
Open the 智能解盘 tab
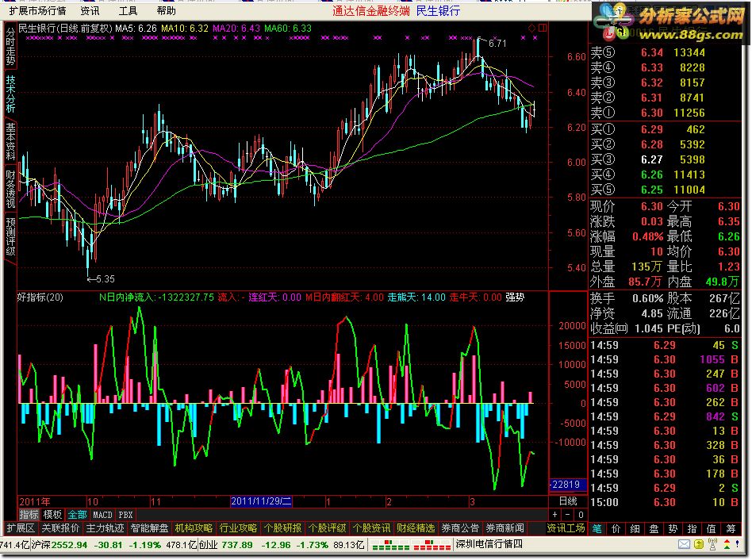(x=149, y=528)
